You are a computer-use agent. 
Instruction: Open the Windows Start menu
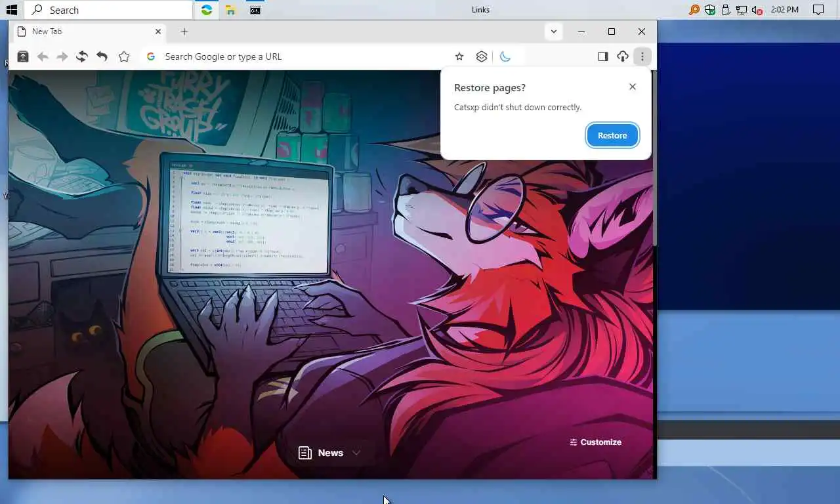pos(11,10)
